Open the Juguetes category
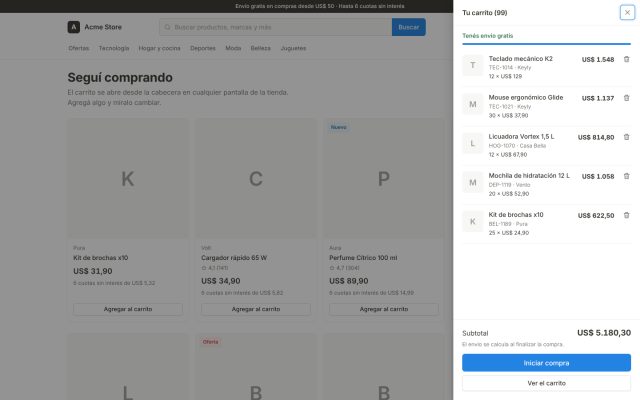640x400 pixels. pyautogui.click(x=293, y=48)
